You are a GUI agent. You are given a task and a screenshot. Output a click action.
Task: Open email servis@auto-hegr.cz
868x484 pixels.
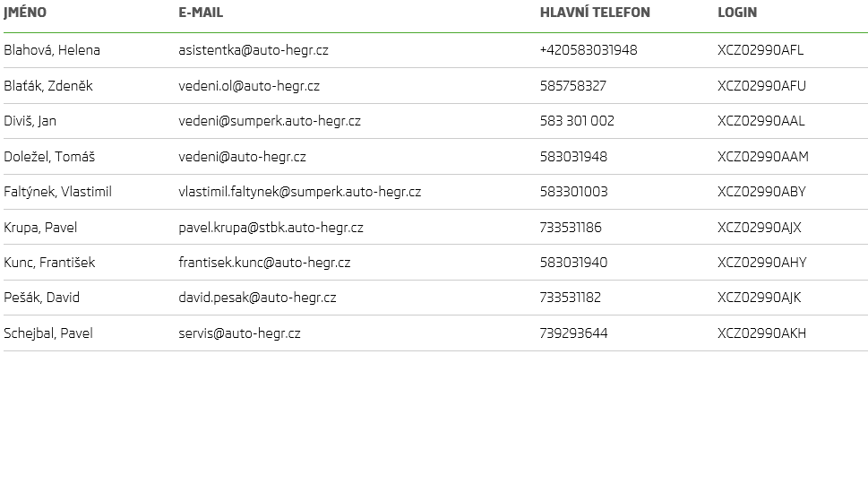240,333
